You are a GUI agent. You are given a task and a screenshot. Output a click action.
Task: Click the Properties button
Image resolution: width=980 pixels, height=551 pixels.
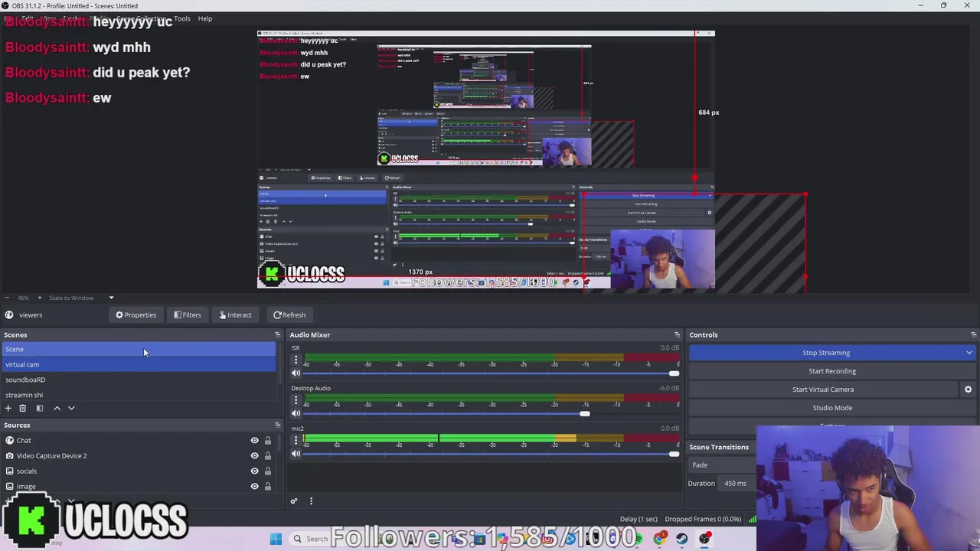pos(136,315)
